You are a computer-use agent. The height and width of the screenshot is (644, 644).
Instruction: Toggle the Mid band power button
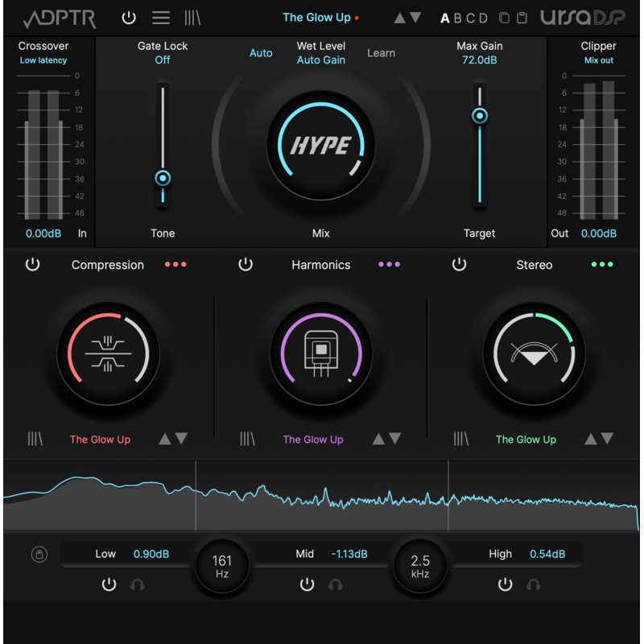(307, 584)
